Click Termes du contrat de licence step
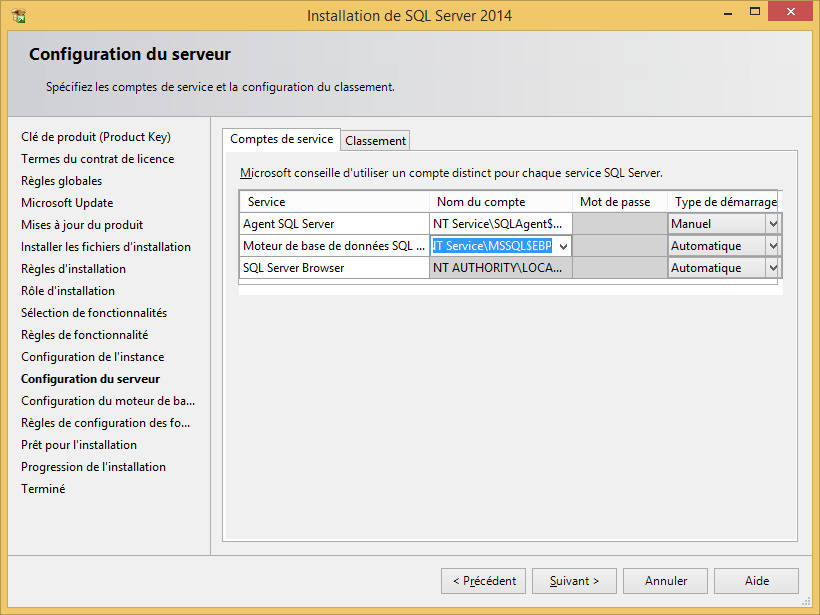This screenshot has width=820, height=615. pyautogui.click(x=97, y=159)
